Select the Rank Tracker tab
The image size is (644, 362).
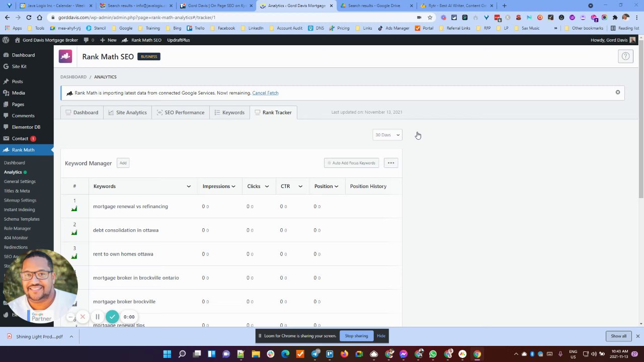coord(273,112)
